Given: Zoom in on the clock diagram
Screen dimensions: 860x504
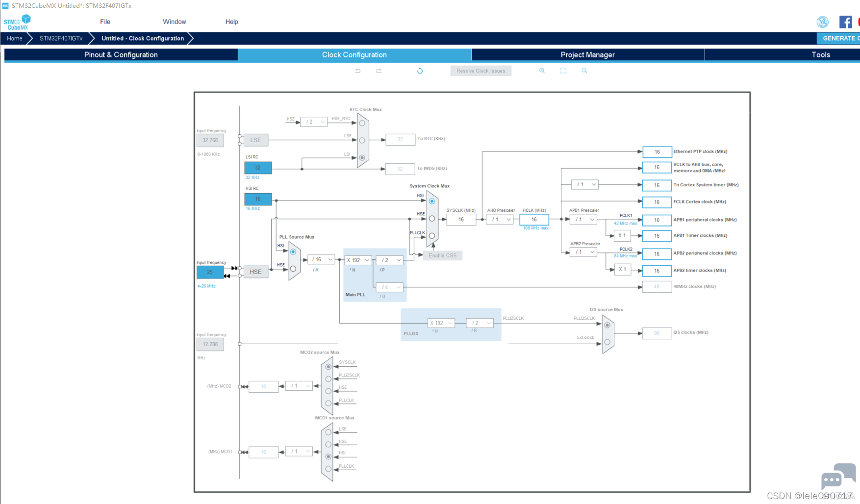Looking at the screenshot, I should pos(542,71).
